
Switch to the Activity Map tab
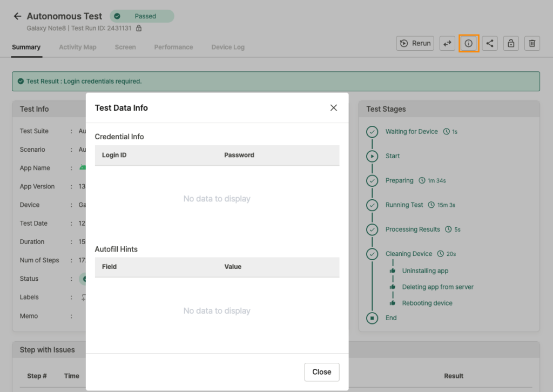point(78,47)
